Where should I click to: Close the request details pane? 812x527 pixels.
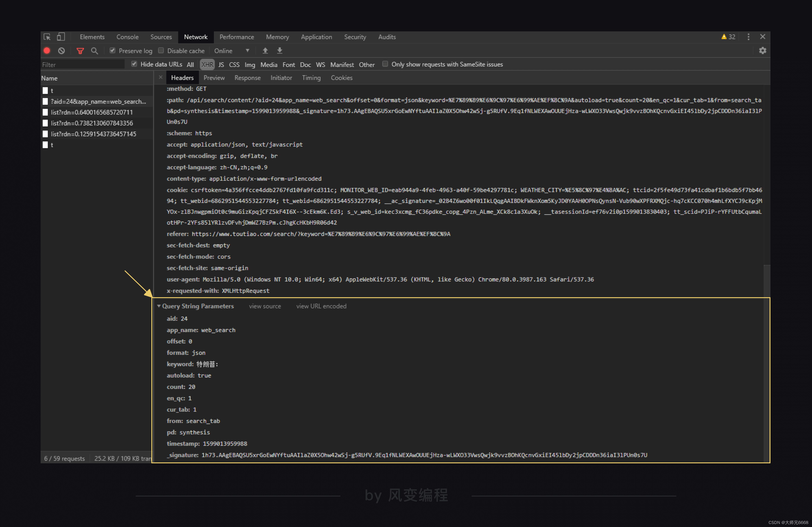161,77
